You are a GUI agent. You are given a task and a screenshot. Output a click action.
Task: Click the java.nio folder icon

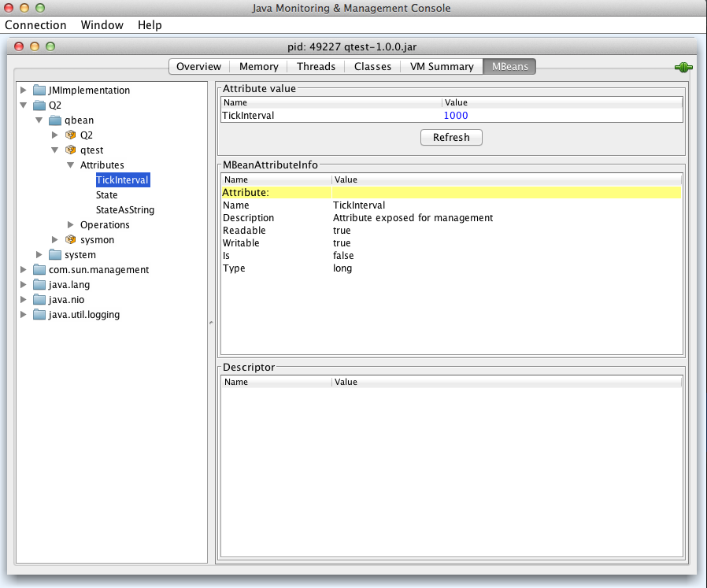[39, 300]
